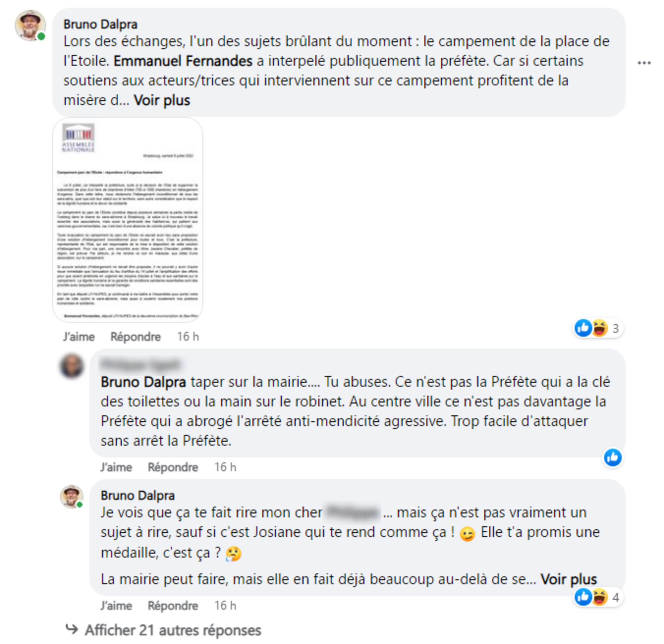664x644 pixels.
Task: Like the top comment via J'aime
Action: 78,337
